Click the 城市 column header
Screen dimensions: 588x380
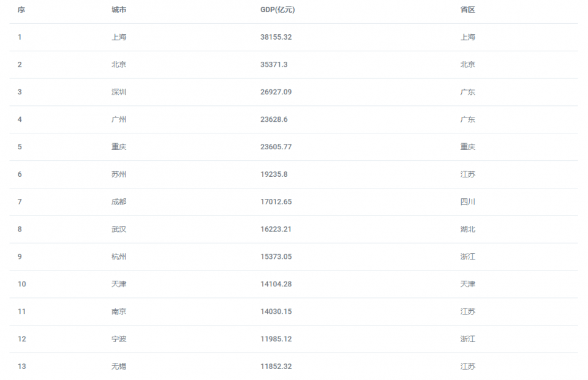(x=118, y=10)
